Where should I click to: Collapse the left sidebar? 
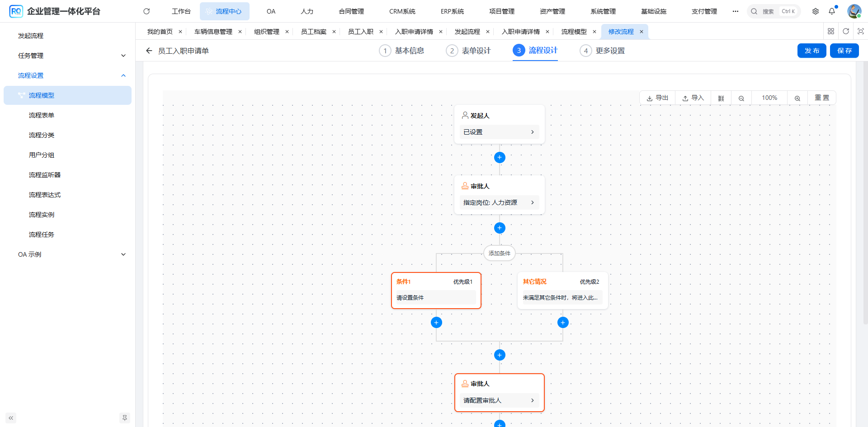(x=11, y=418)
